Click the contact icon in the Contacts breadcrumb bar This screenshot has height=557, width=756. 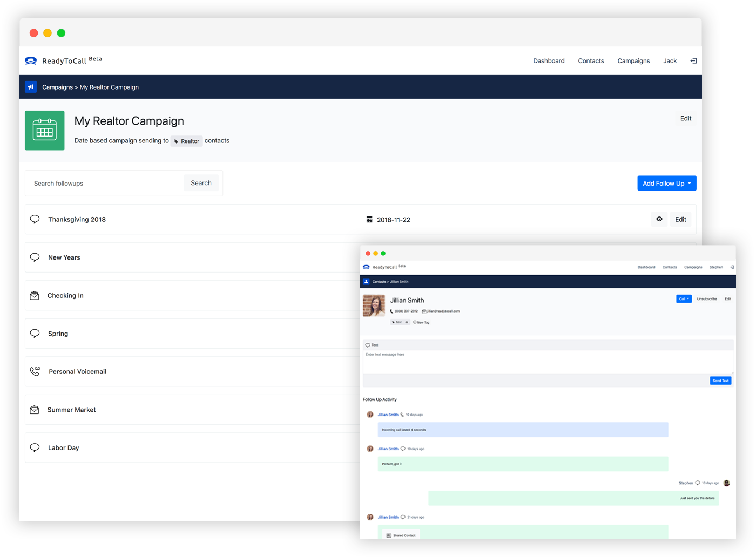click(366, 282)
